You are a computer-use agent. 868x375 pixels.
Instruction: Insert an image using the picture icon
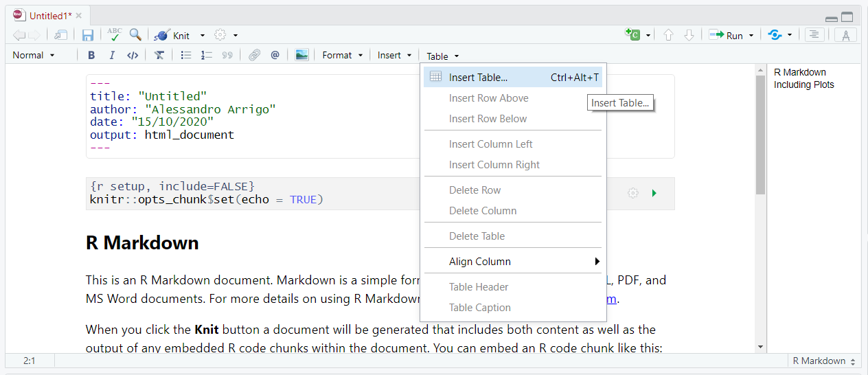[301, 55]
